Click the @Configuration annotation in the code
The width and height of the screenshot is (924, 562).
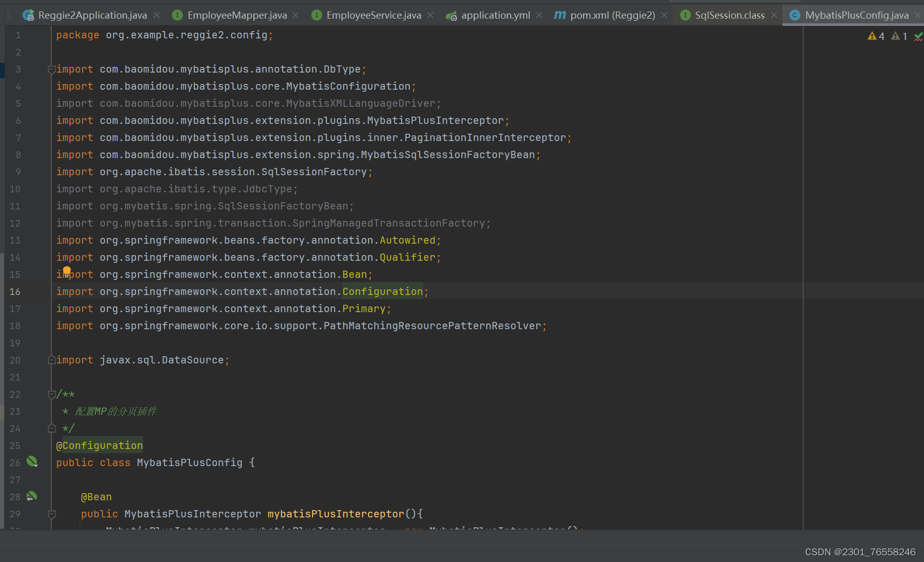(x=100, y=445)
